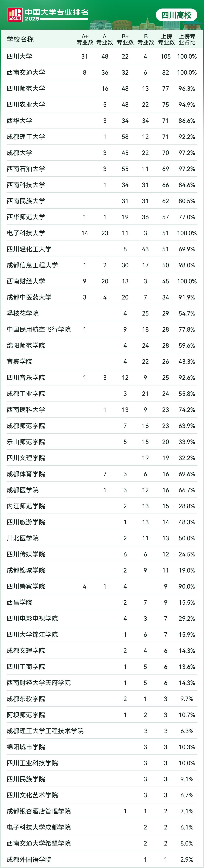The height and width of the screenshot is (868, 204).
Task: Click the 中国大学专业排名 title
Action: [x=56, y=12]
